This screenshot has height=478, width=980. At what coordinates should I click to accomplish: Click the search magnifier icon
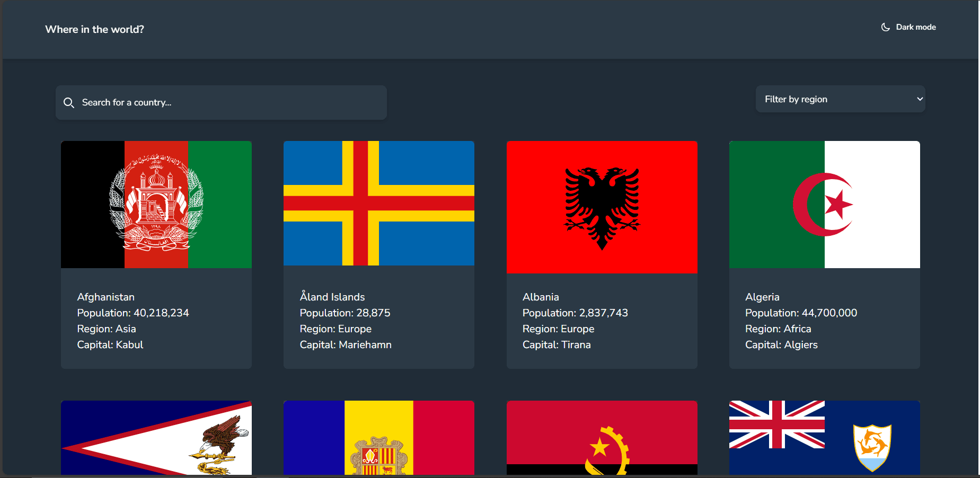click(69, 102)
